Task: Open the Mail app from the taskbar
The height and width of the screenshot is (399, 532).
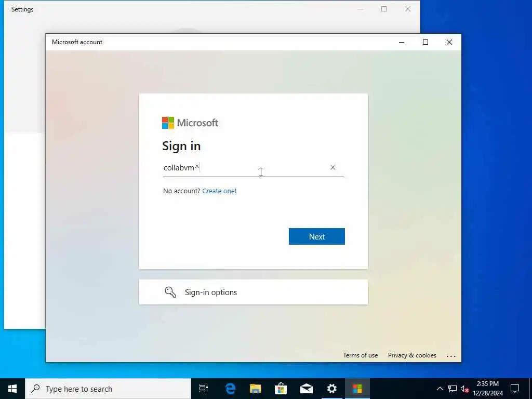Action: (307, 389)
